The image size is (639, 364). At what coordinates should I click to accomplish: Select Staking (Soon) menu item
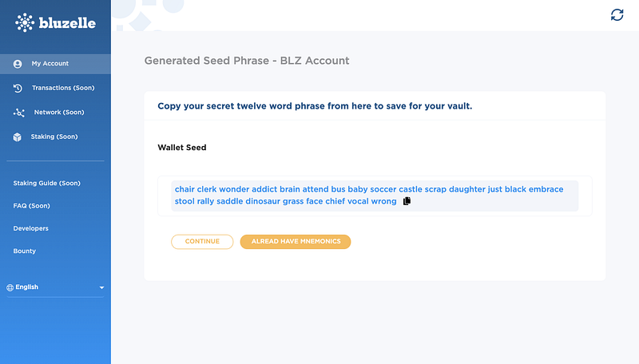tap(54, 137)
